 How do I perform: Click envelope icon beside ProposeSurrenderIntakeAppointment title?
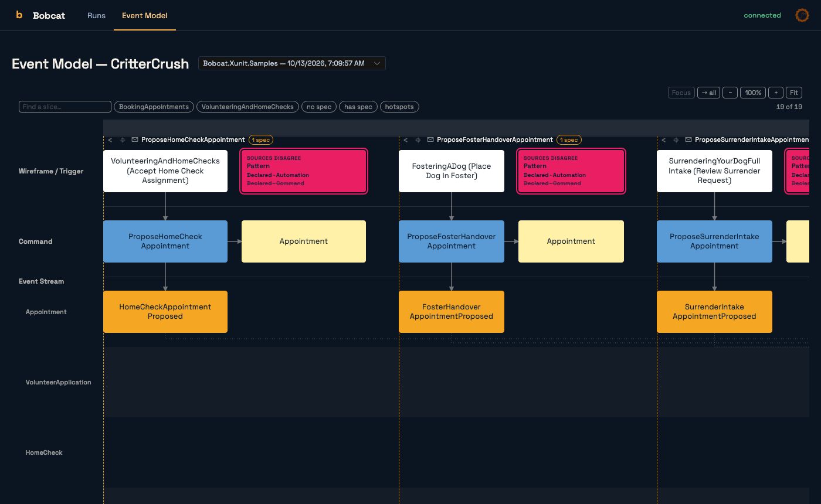(688, 140)
